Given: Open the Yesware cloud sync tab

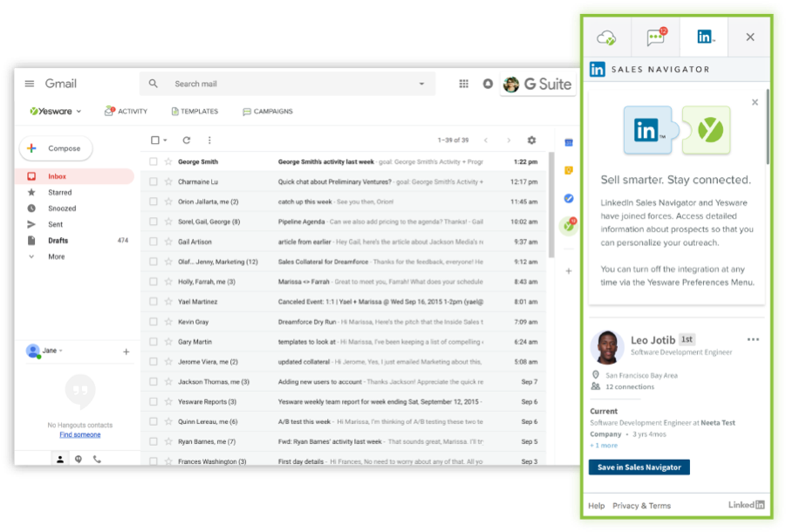Looking at the screenshot, I should pyautogui.click(x=606, y=38).
